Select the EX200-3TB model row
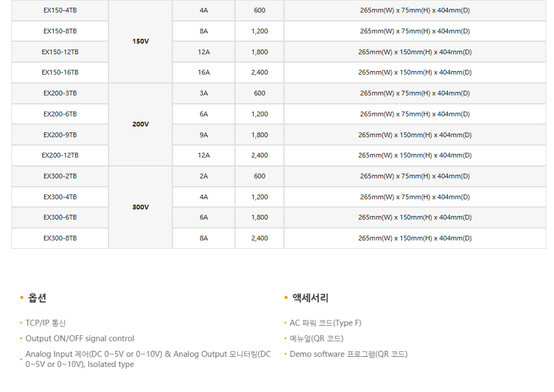Viewport: 554px width, 392px height. click(x=60, y=93)
